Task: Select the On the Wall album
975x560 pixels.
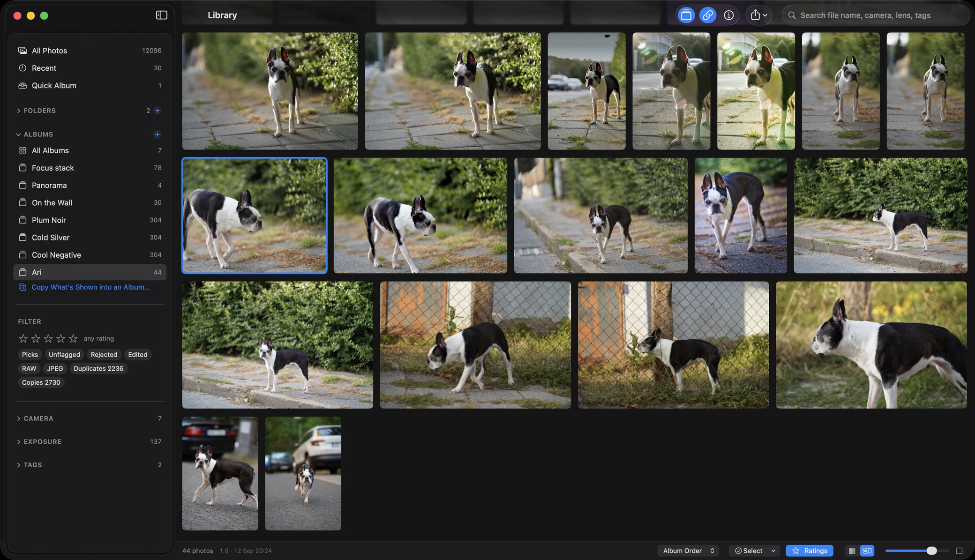Action: [x=90, y=203]
